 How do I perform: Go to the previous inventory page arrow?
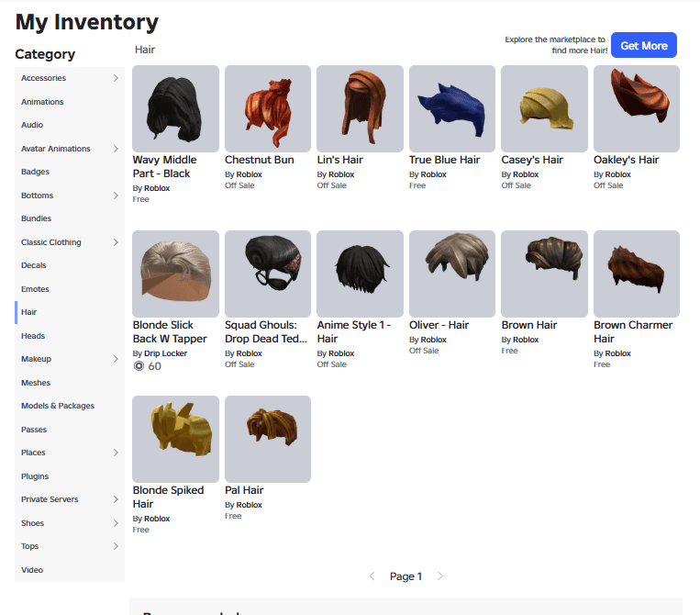click(x=372, y=576)
